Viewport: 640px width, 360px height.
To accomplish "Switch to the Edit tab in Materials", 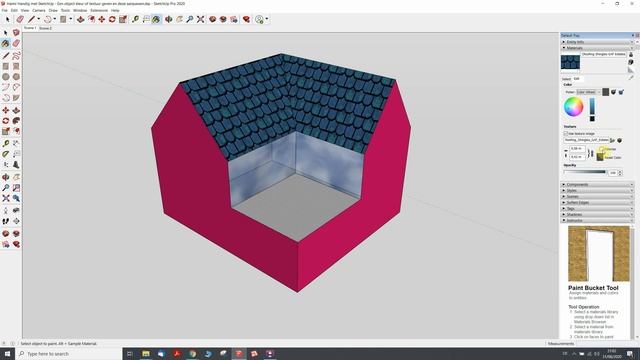I will [x=576, y=78].
